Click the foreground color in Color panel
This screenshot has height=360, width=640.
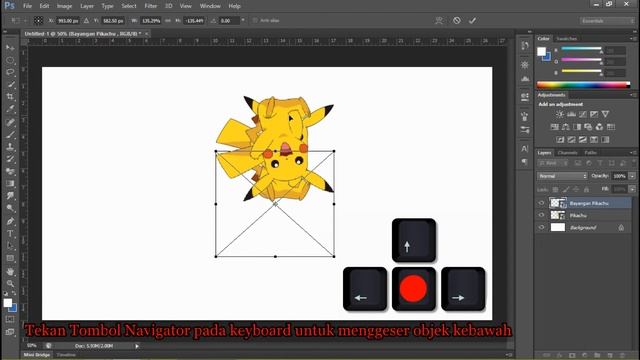point(541,51)
